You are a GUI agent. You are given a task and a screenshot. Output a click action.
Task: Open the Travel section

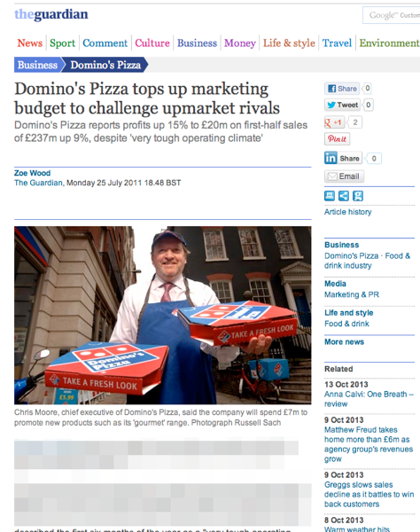click(x=337, y=43)
